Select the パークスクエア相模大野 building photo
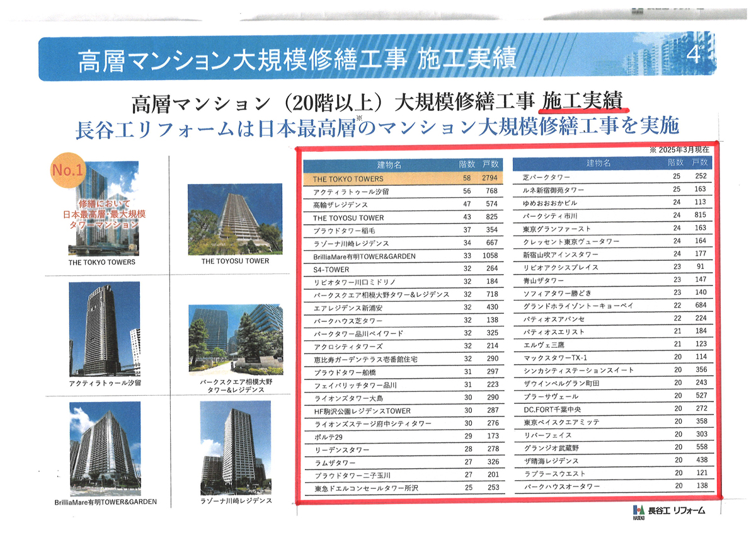 tap(235, 340)
